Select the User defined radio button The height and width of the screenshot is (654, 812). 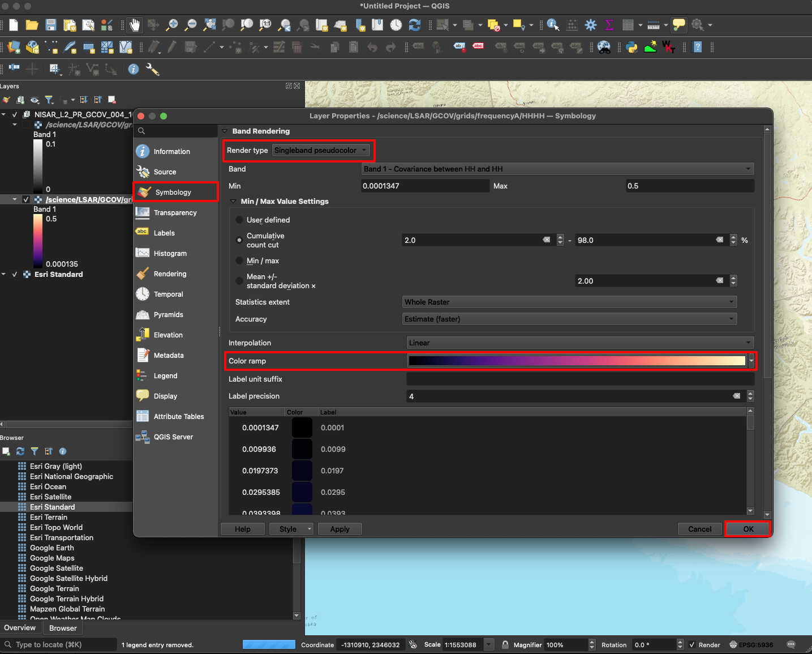239,220
